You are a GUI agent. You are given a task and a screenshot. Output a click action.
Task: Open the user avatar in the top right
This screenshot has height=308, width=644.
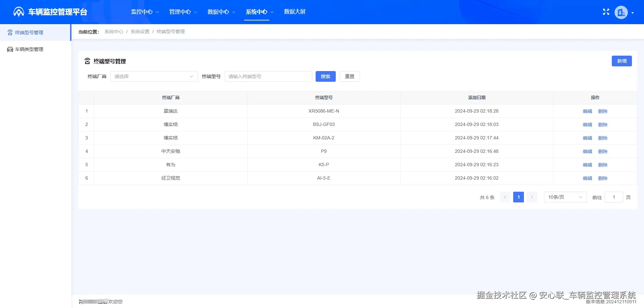[x=621, y=12]
